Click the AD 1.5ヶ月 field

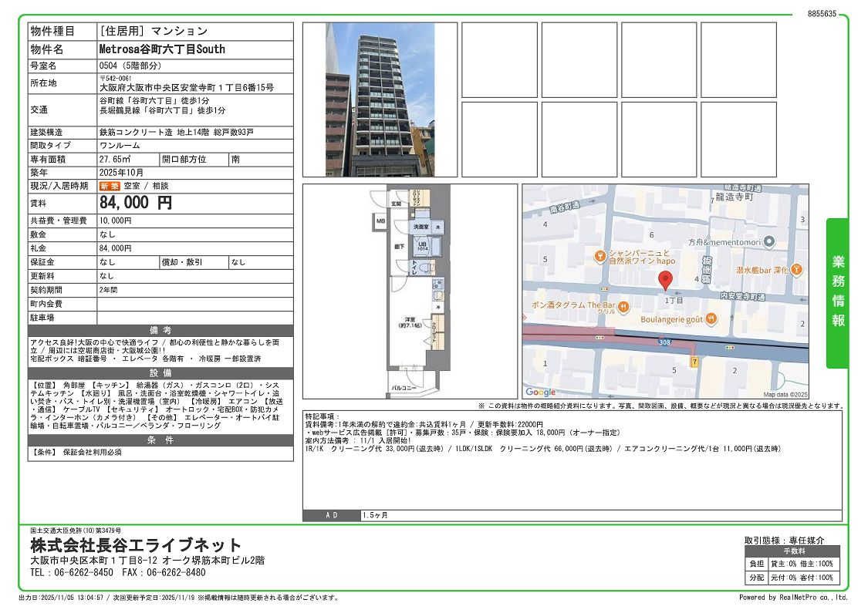[x=375, y=515]
